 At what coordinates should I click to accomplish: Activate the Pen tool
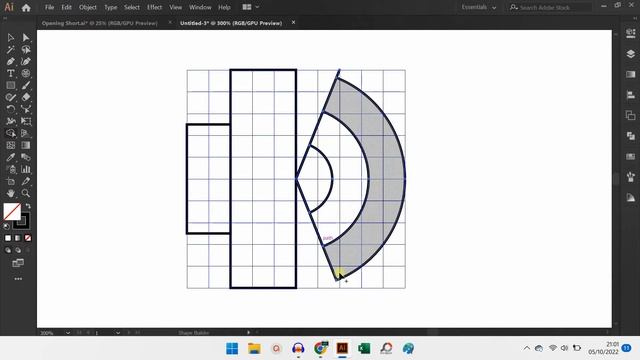coord(11,62)
